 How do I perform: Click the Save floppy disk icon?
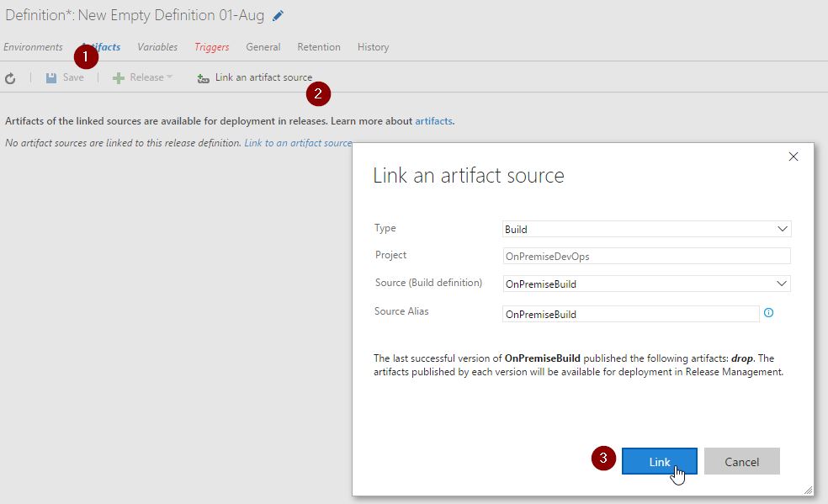pyautogui.click(x=51, y=77)
